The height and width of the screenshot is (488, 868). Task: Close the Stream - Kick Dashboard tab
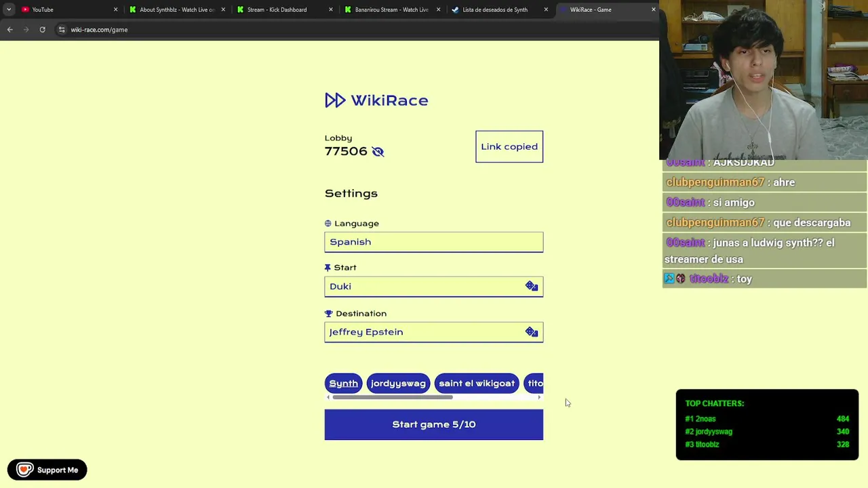pyautogui.click(x=331, y=9)
